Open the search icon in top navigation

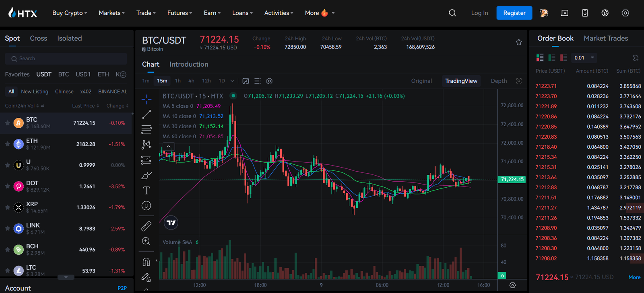pyautogui.click(x=452, y=13)
